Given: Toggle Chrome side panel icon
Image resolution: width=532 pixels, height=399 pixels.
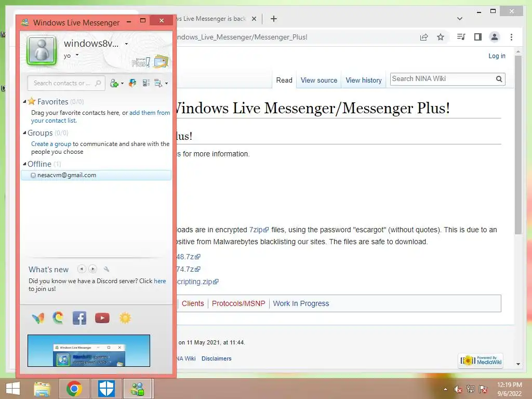Looking at the screenshot, I should pyautogui.click(x=478, y=37).
